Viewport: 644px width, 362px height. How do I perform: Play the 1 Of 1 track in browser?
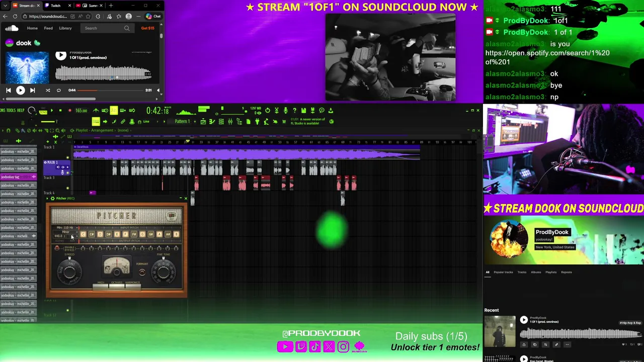(x=61, y=56)
